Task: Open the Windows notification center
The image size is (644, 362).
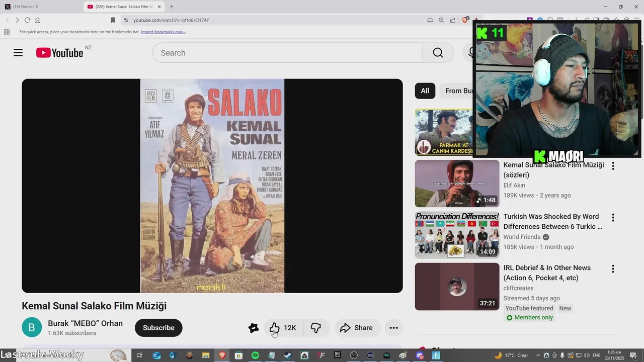Action: pyautogui.click(x=633, y=355)
